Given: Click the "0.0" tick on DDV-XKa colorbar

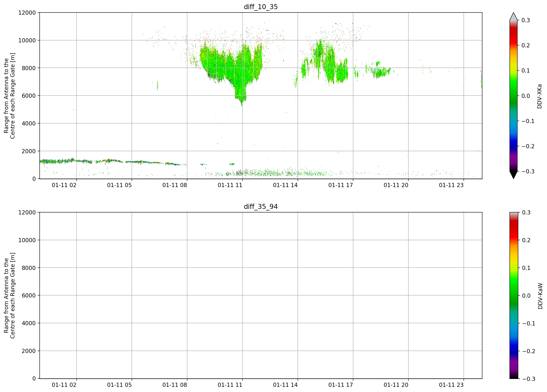Looking at the screenshot, I should coord(526,96).
